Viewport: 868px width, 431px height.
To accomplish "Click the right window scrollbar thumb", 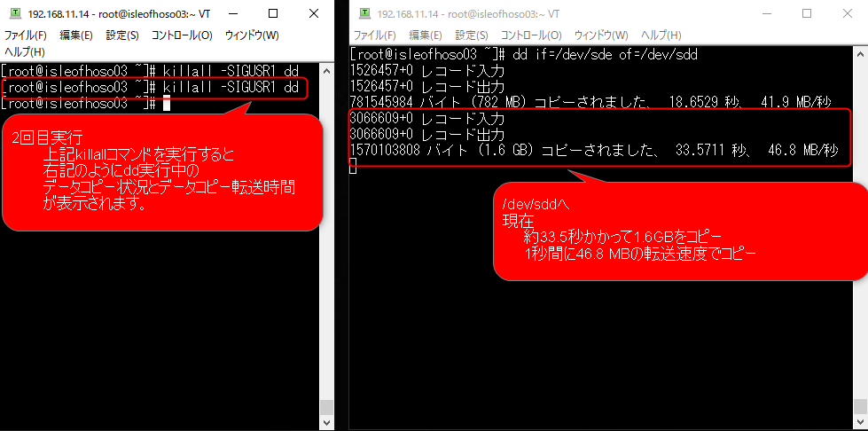I will (861, 407).
